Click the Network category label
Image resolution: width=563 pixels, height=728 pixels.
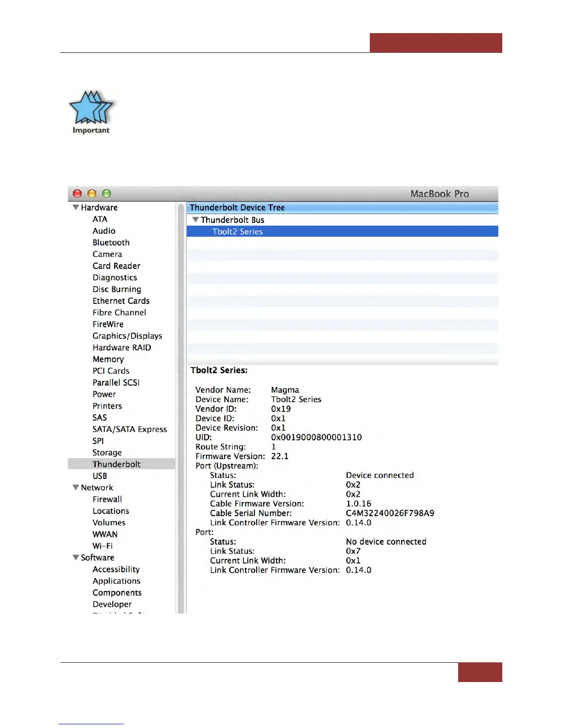(97, 487)
